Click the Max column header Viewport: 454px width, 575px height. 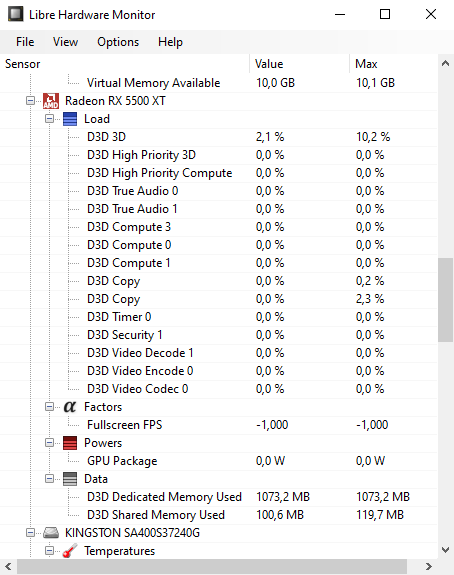click(394, 64)
